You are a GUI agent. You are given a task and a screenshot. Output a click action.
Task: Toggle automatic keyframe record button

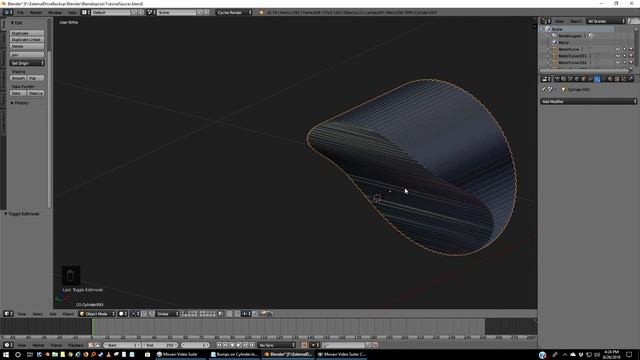tap(304, 345)
